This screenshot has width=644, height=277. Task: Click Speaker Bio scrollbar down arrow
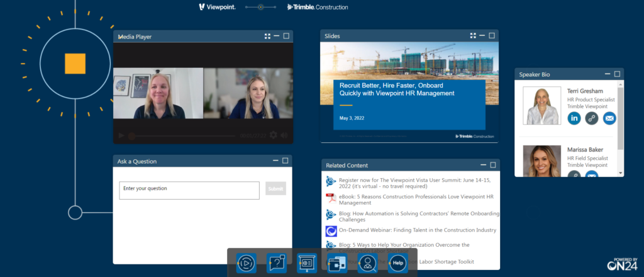(620, 173)
